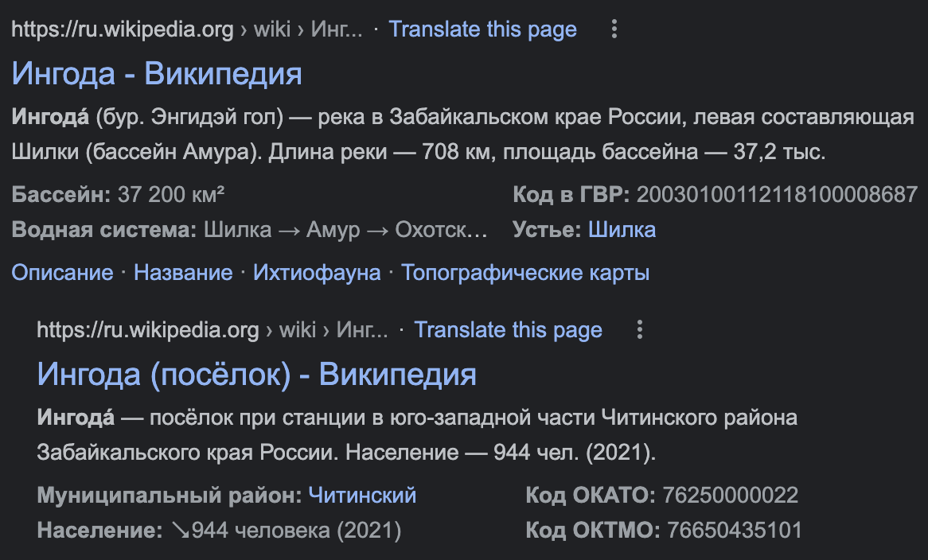Image resolution: width=928 pixels, height=560 pixels.
Task: Click the Код ОКАТО value 76250000022
Action: [x=729, y=496]
